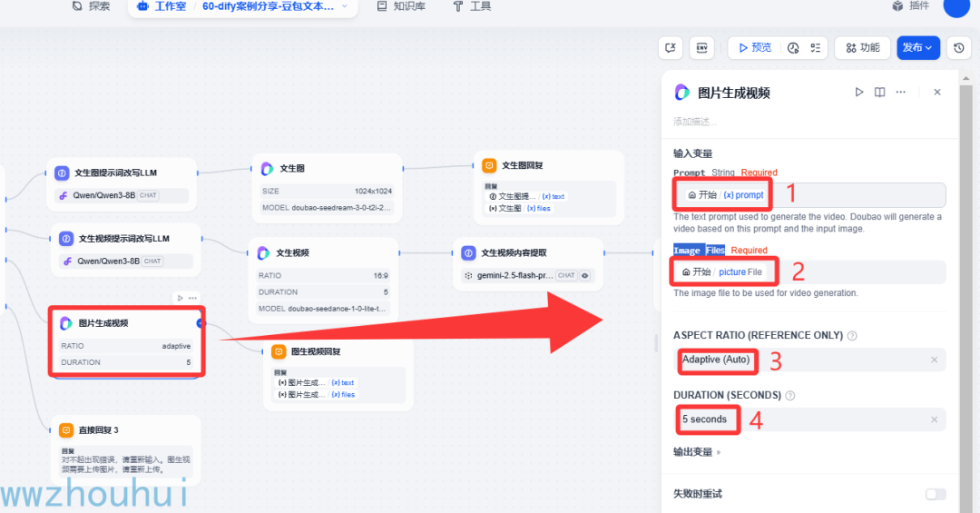Expand the app name dropdown chevron
Viewport: 980px width, 513px height.
click(x=345, y=6)
